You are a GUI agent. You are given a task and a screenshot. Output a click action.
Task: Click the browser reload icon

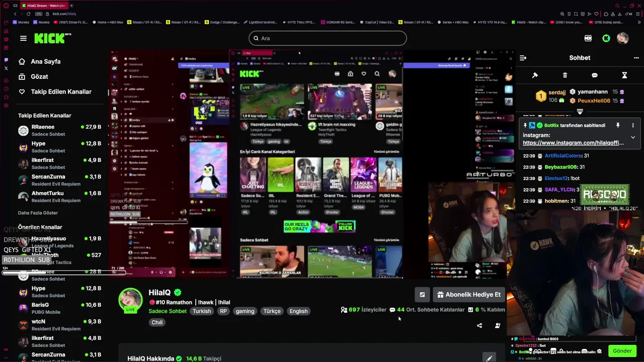[28, 14]
